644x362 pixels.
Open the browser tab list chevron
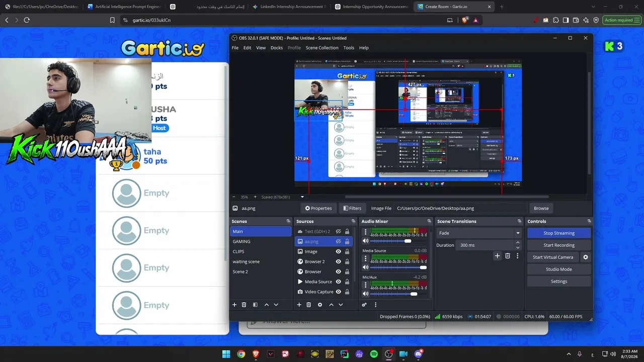(x=593, y=7)
